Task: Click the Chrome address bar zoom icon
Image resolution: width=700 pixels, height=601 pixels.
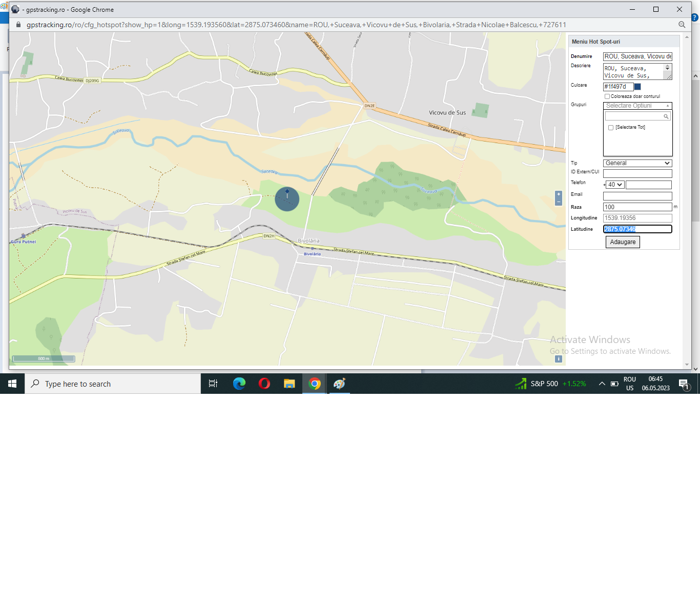Action: click(682, 25)
